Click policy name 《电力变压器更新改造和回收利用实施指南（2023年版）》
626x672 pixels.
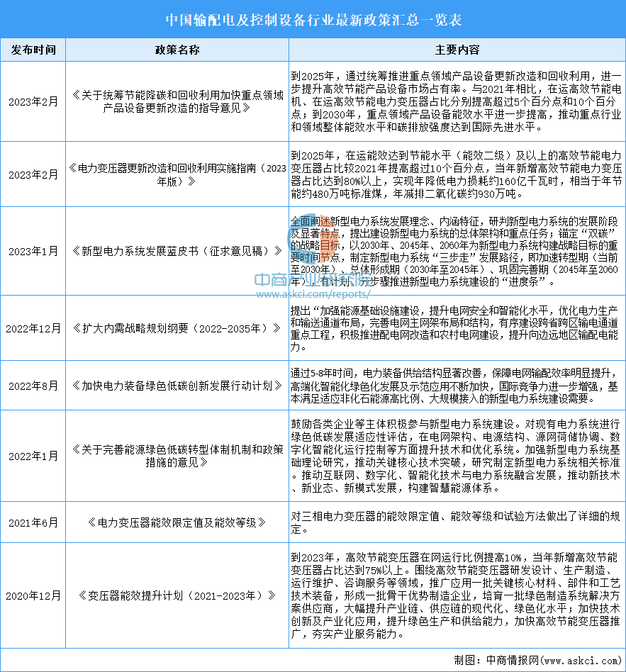177,174
